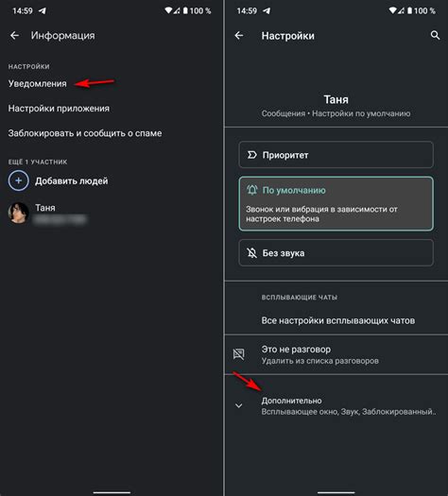Open search in Настройки
This screenshot has width=448, height=496.
435,36
